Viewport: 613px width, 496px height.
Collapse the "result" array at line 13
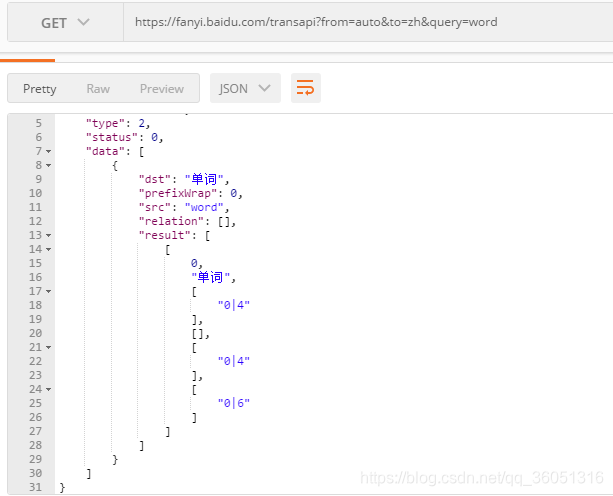pos(48,235)
